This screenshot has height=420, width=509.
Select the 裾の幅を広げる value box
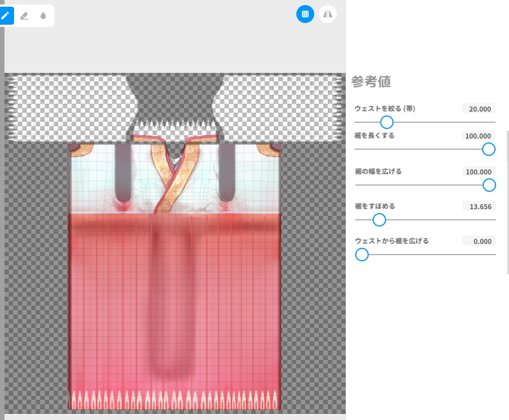478,172
